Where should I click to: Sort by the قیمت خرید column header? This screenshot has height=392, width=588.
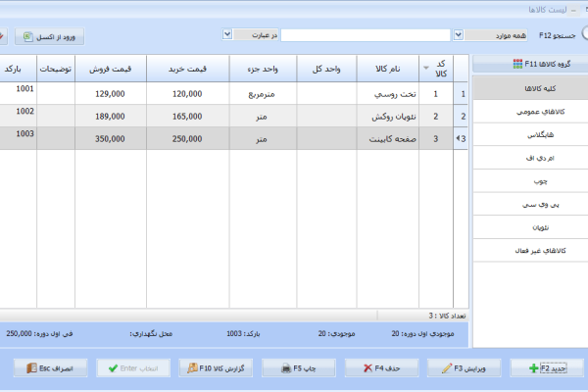pos(187,69)
